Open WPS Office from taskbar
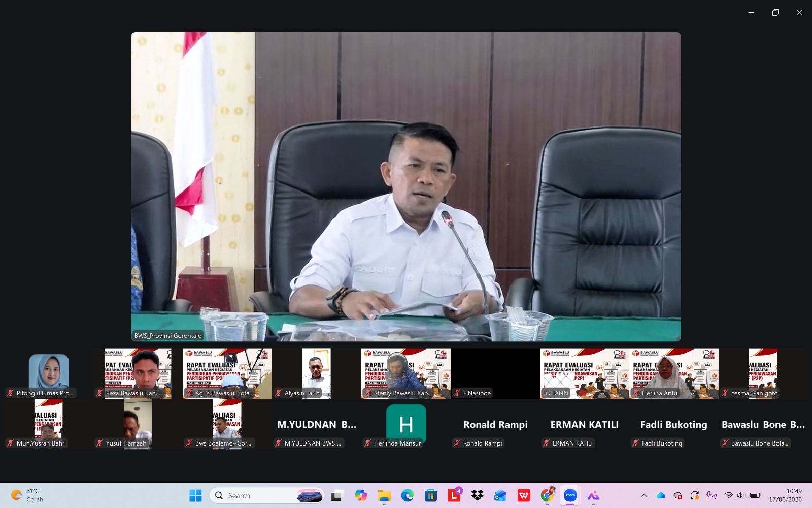The image size is (812, 508). tap(524, 495)
